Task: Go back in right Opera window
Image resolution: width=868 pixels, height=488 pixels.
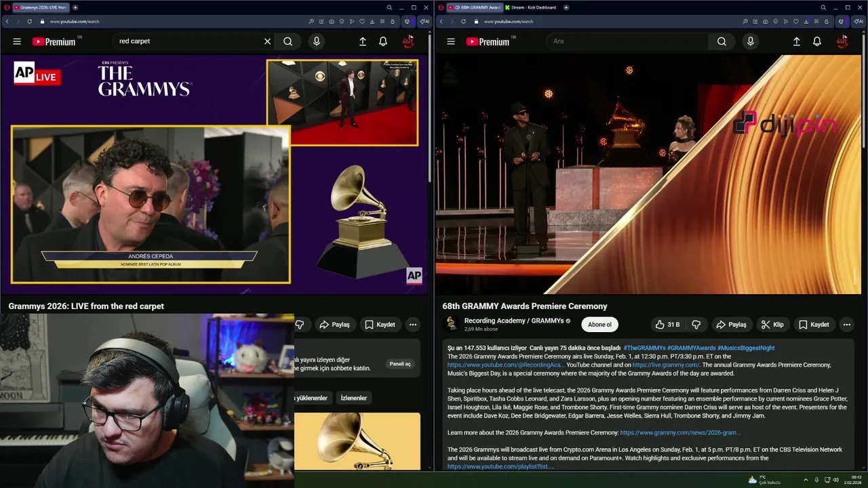Action: (x=441, y=21)
